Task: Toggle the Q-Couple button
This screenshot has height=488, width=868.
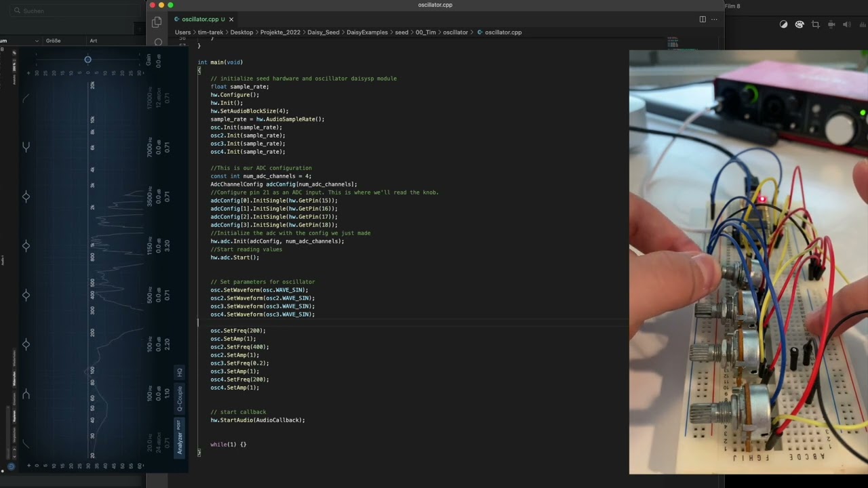Action: pos(180,399)
